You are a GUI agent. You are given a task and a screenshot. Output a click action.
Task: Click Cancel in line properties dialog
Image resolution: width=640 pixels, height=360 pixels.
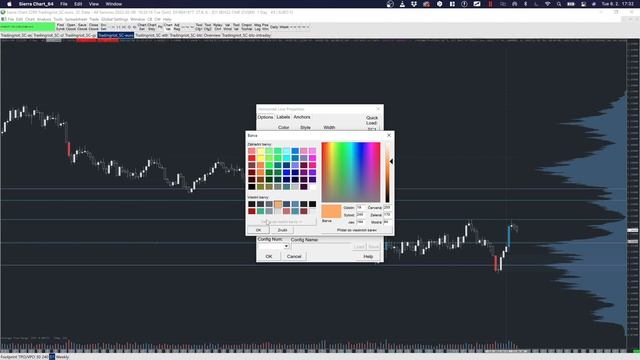click(x=294, y=256)
